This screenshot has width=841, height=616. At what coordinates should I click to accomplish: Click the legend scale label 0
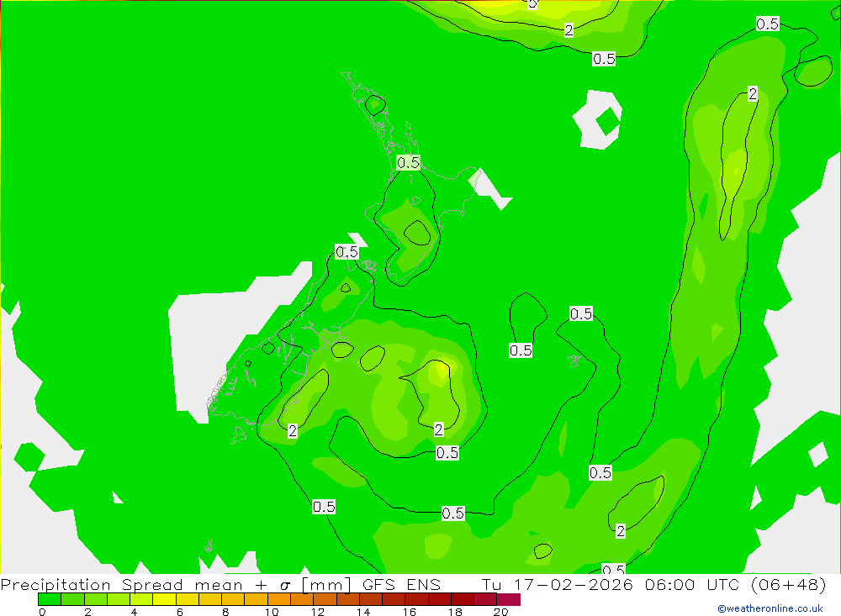point(42,612)
